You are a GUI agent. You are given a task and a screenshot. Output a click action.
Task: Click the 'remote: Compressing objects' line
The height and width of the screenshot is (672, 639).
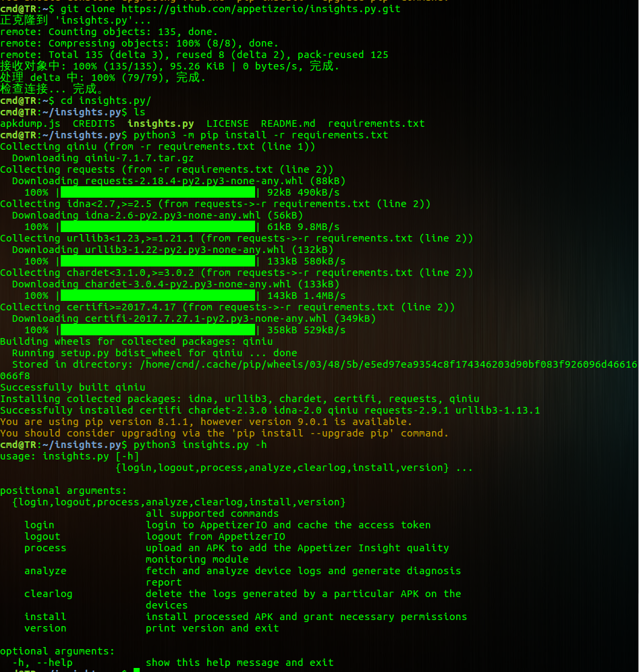(139, 43)
